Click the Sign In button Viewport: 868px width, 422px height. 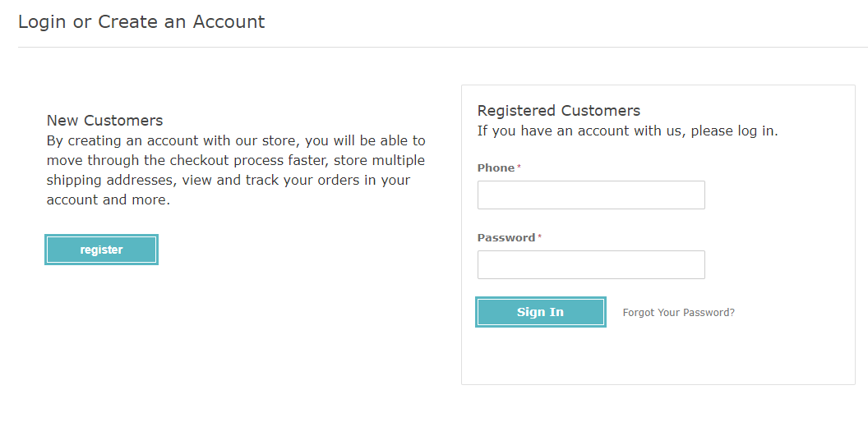540,312
